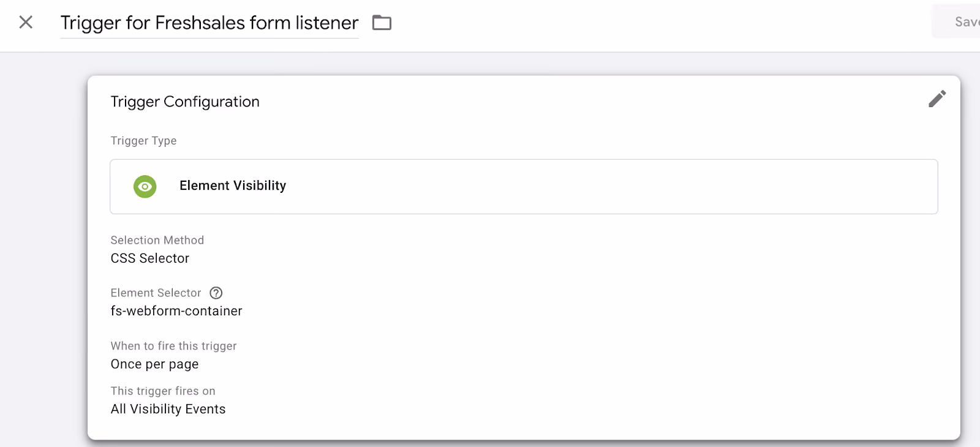980x447 pixels.
Task: Click the Selection Method label
Action: (x=157, y=240)
